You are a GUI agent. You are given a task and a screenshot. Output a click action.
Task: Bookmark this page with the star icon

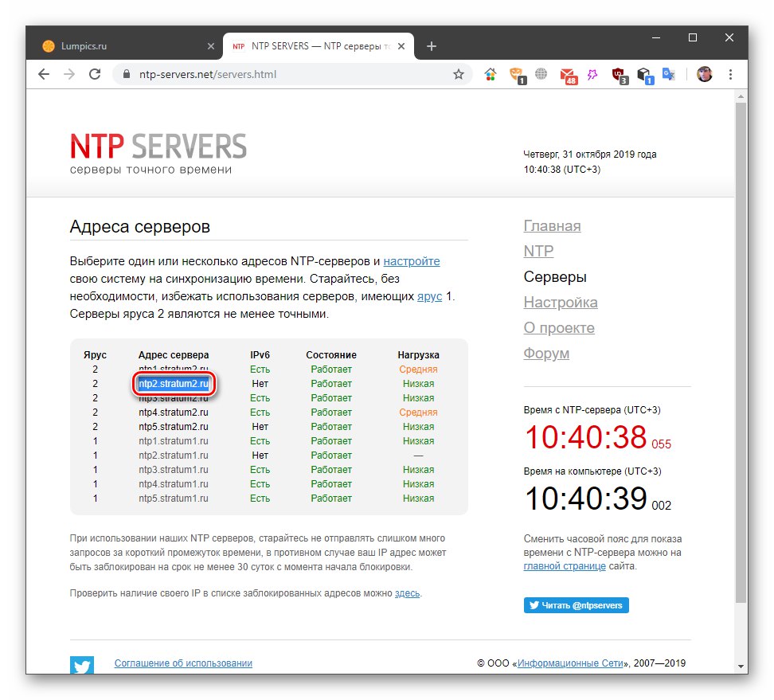point(459,75)
